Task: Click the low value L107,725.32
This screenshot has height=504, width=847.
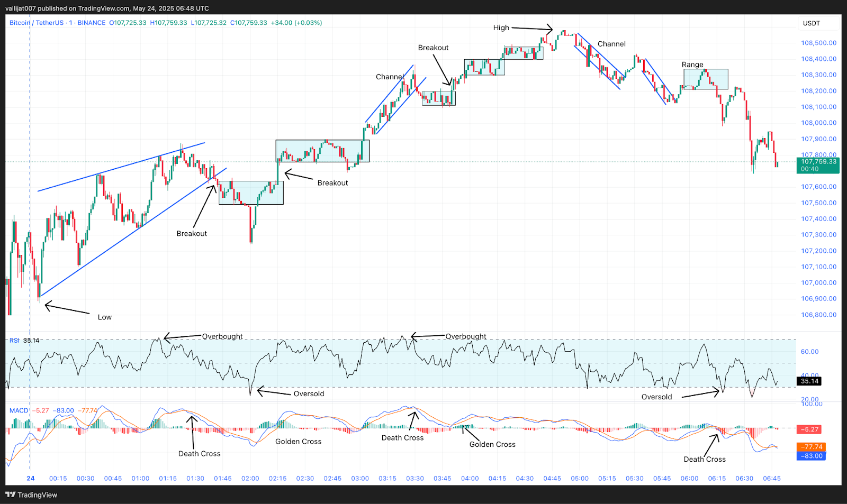Action: [209, 23]
